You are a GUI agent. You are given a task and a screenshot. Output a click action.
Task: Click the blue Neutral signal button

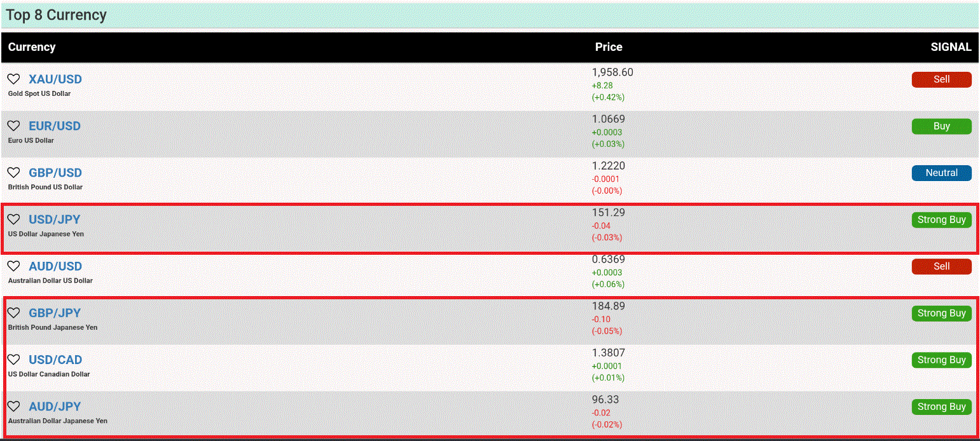pos(941,173)
